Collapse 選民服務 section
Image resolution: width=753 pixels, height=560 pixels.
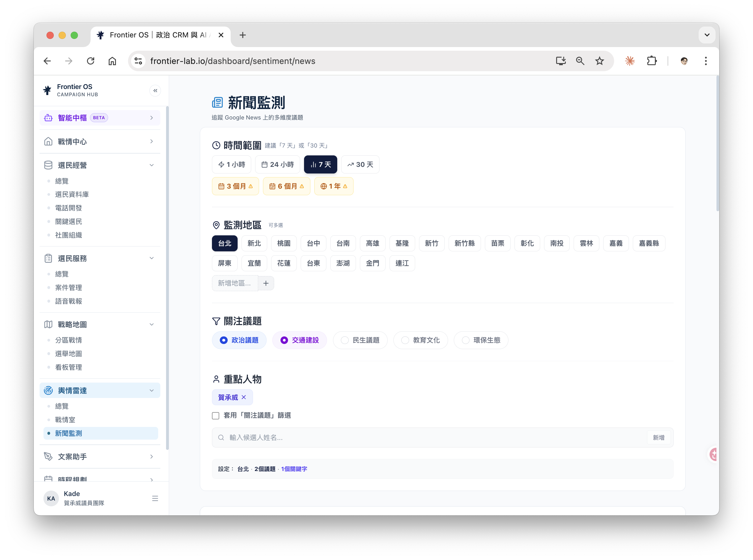click(x=100, y=258)
